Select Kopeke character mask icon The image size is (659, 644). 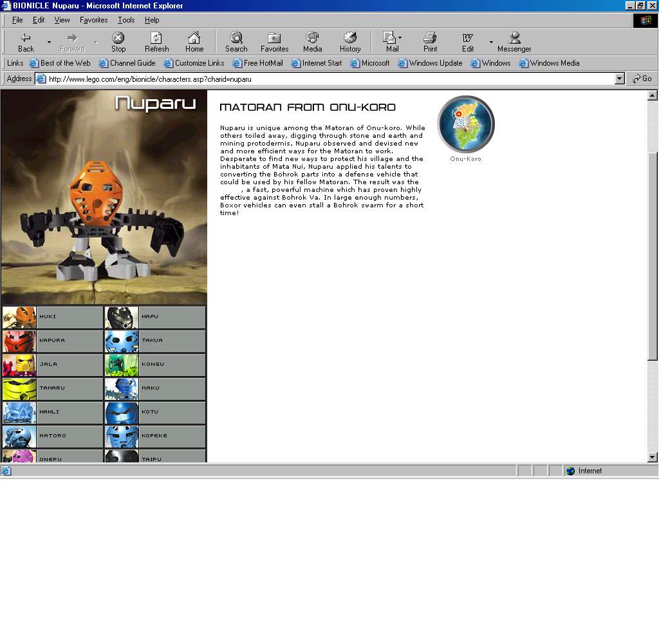[122, 437]
